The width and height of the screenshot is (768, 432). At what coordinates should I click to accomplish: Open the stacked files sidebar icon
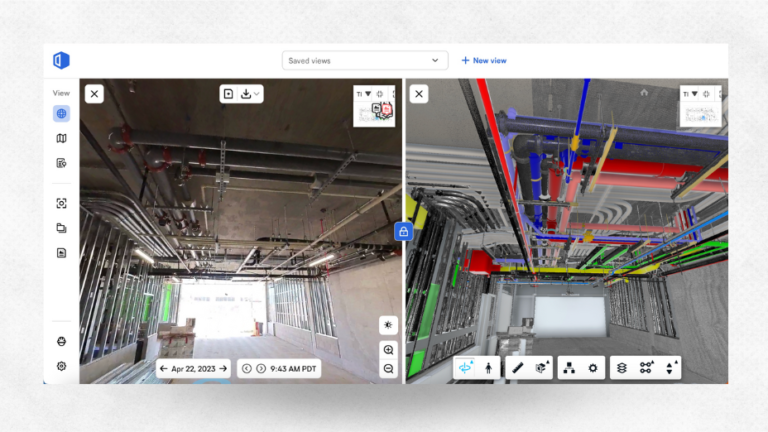(61, 228)
